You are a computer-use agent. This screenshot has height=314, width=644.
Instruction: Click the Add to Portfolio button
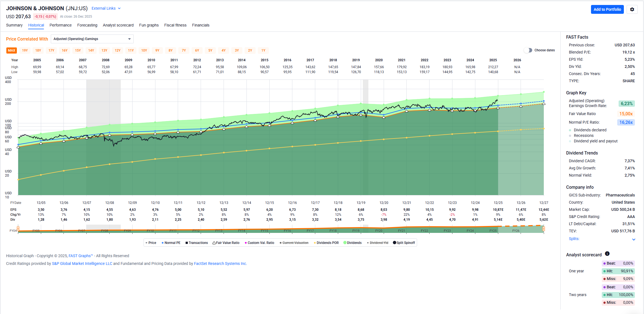click(607, 9)
